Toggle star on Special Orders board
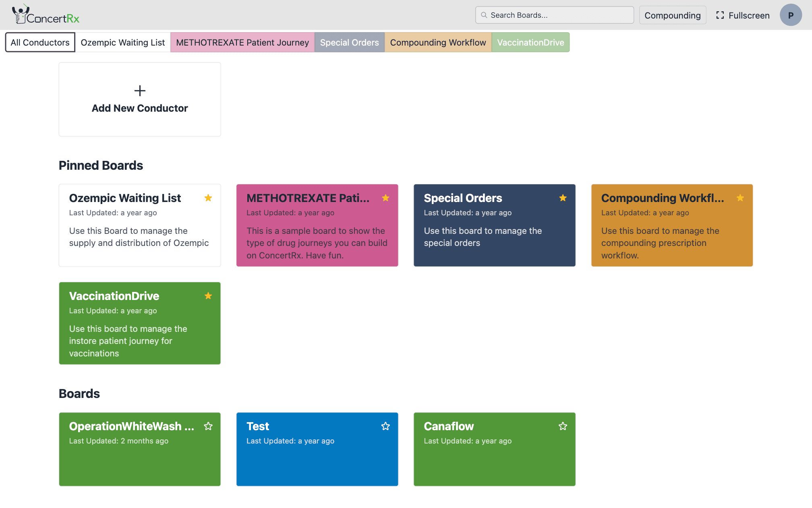The height and width of the screenshot is (508, 812). point(563,198)
